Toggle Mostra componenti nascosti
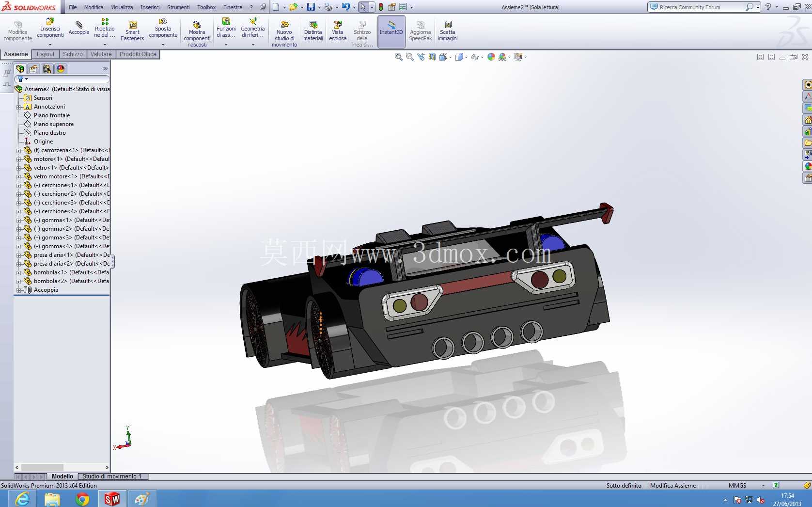The height and width of the screenshot is (507, 812). pos(197,34)
